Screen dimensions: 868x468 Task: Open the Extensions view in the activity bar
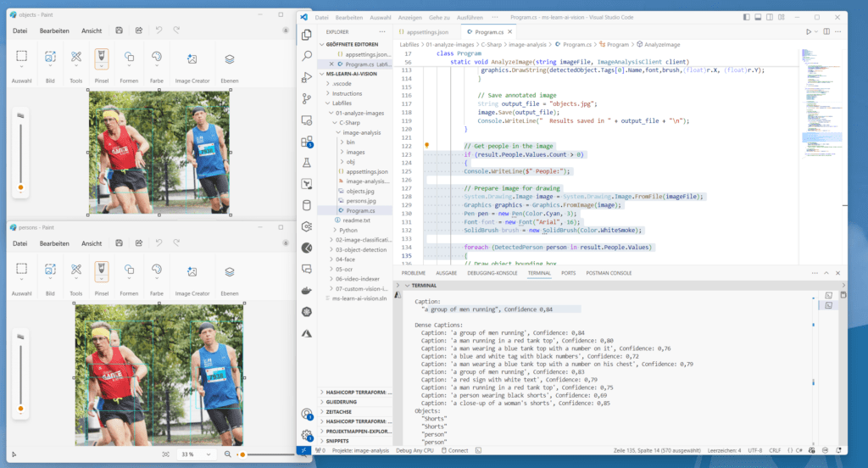coord(307,142)
